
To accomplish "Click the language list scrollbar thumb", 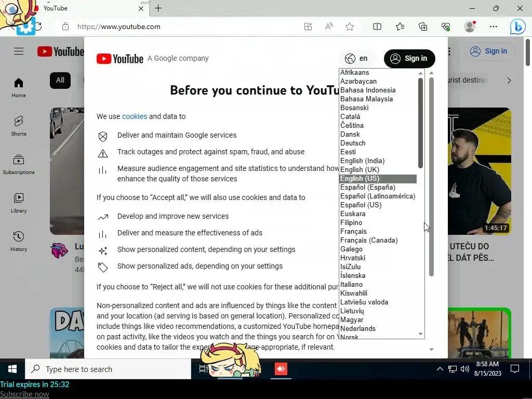I will click(420, 123).
